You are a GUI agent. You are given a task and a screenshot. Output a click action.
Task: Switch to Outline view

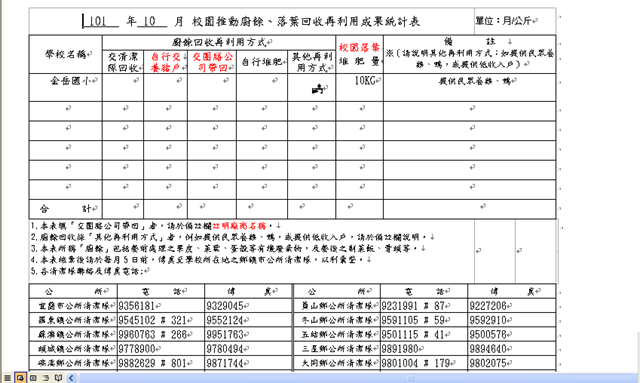click(46, 378)
